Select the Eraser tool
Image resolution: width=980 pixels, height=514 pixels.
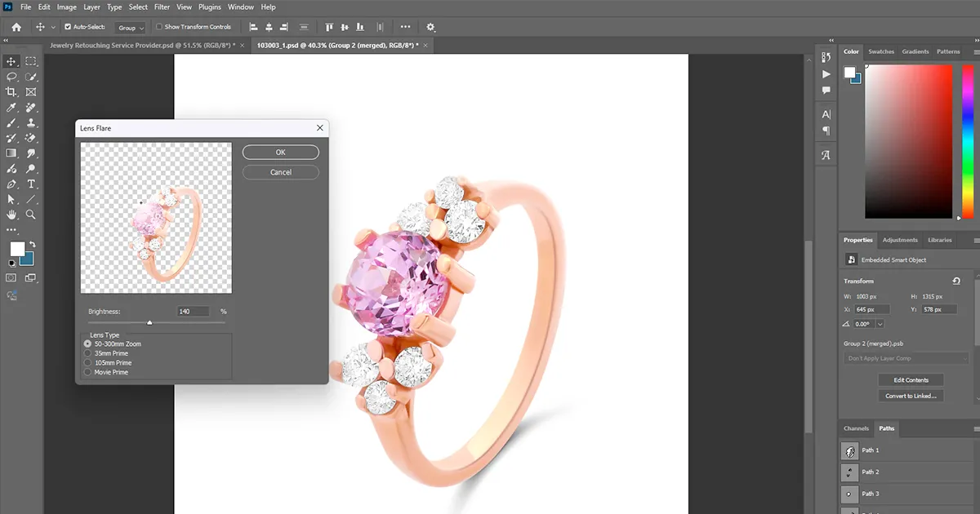(x=31, y=138)
